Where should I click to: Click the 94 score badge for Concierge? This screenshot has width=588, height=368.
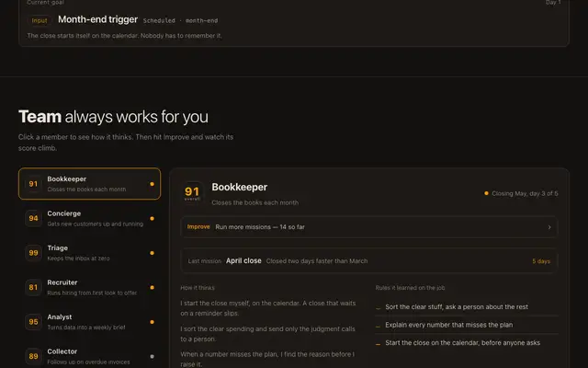tap(33, 218)
